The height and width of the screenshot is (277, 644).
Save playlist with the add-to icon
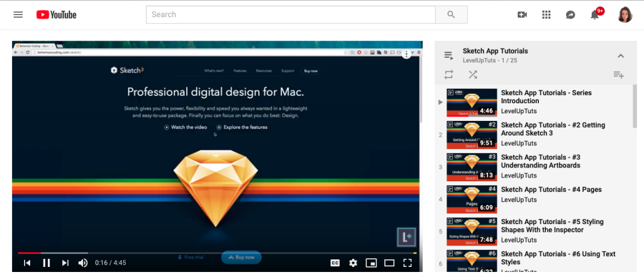619,74
